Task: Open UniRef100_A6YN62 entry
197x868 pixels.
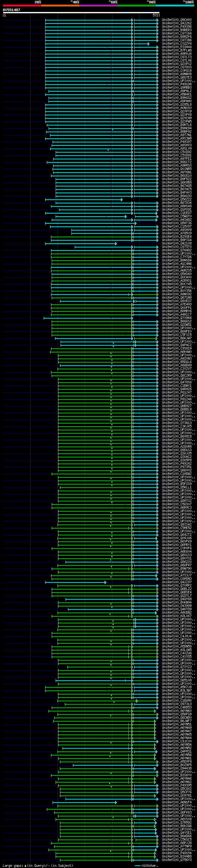Action: tap(177, 782)
